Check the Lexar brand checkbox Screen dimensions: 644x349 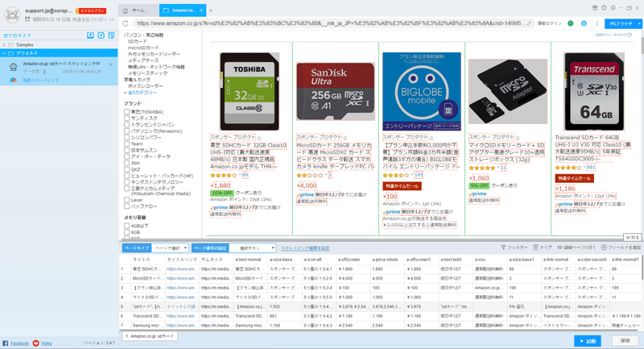[127, 200]
